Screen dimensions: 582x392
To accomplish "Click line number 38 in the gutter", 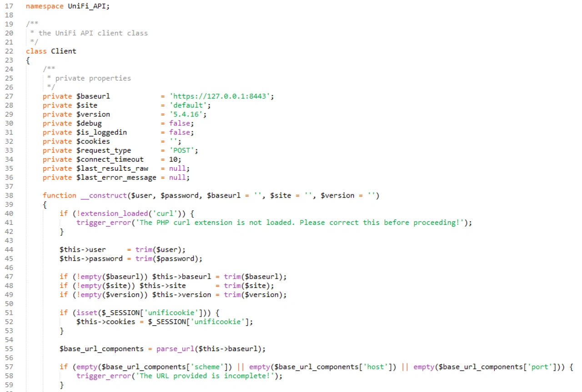I will click(x=9, y=195).
